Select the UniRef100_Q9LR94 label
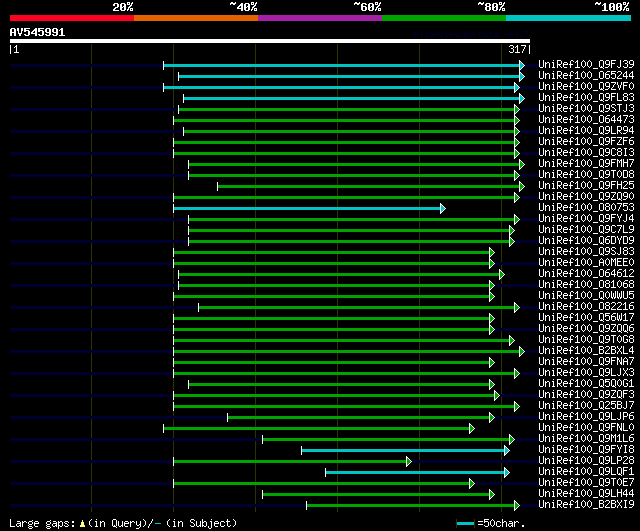Image resolution: width=640 pixels, height=531 pixels. [x=586, y=130]
